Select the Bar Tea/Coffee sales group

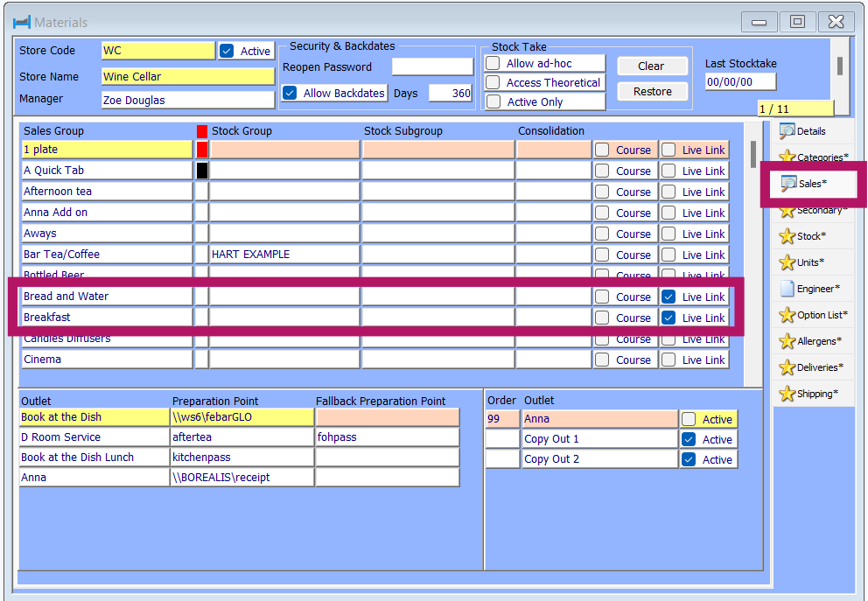pos(107,255)
